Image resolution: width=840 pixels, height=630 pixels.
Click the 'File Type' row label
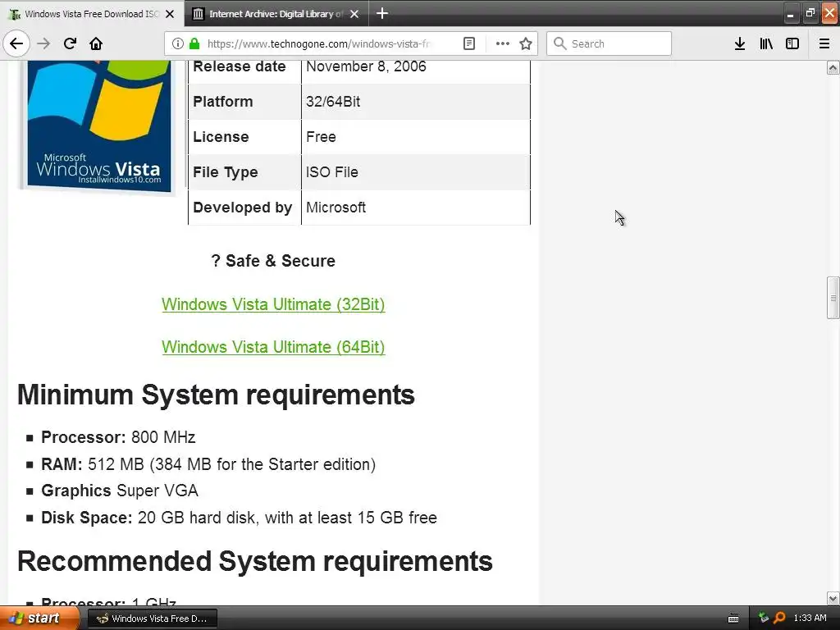226,172
